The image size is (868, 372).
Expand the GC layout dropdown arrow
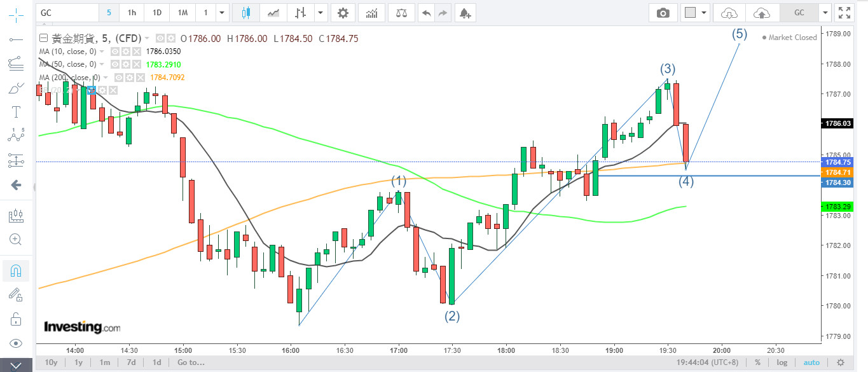click(825, 13)
